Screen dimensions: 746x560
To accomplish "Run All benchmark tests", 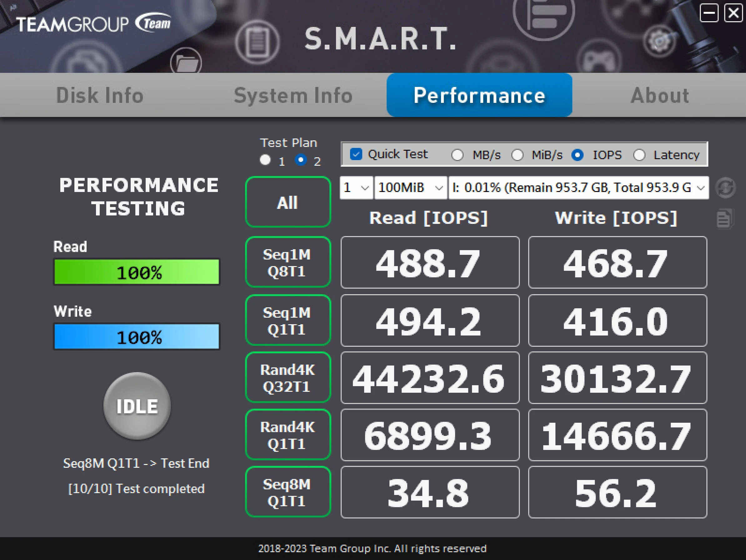I will (x=288, y=202).
